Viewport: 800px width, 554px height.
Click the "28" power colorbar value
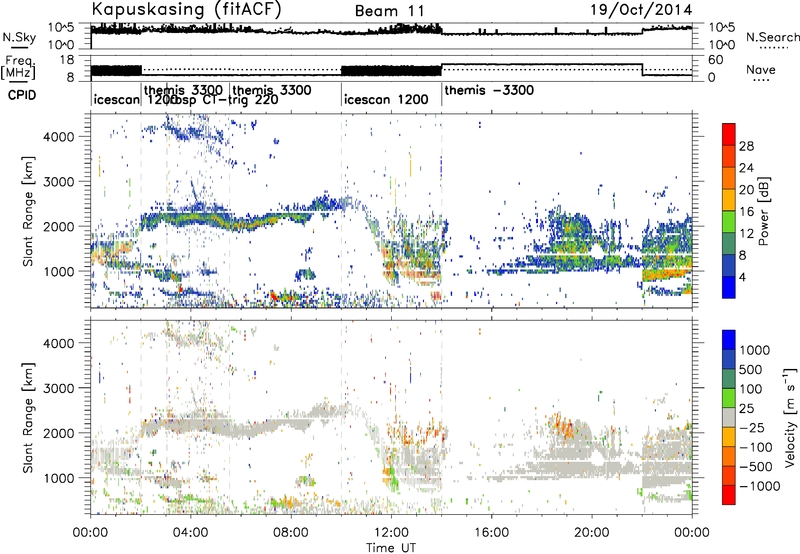click(746, 146)
